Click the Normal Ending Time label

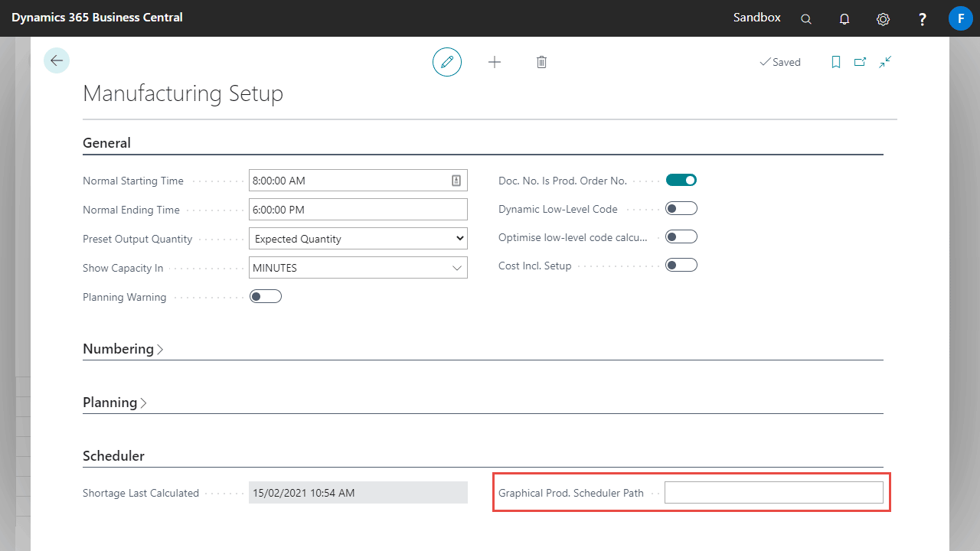(x=131, y=210)
